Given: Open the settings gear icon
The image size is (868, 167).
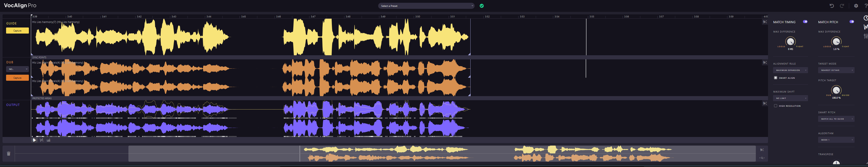Looking at the screenshot, I should tap(856, 6).
